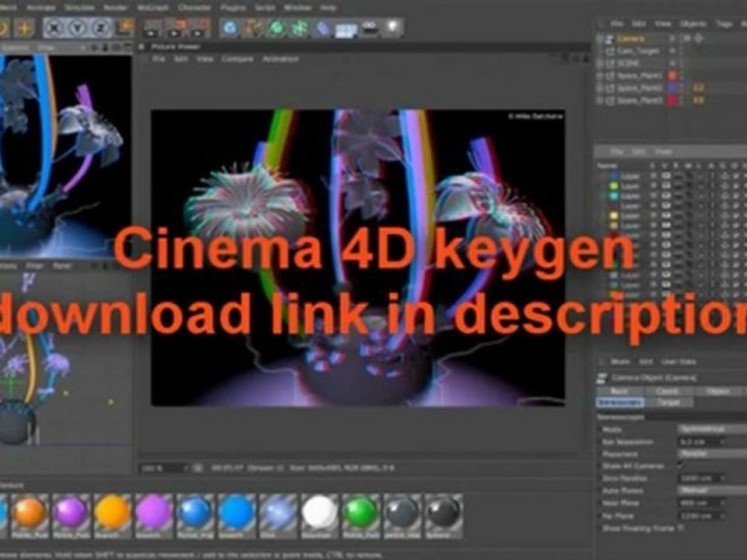Click the Picture Viewer window grip icon
The image size is (747, 560).
pos(141,47)
